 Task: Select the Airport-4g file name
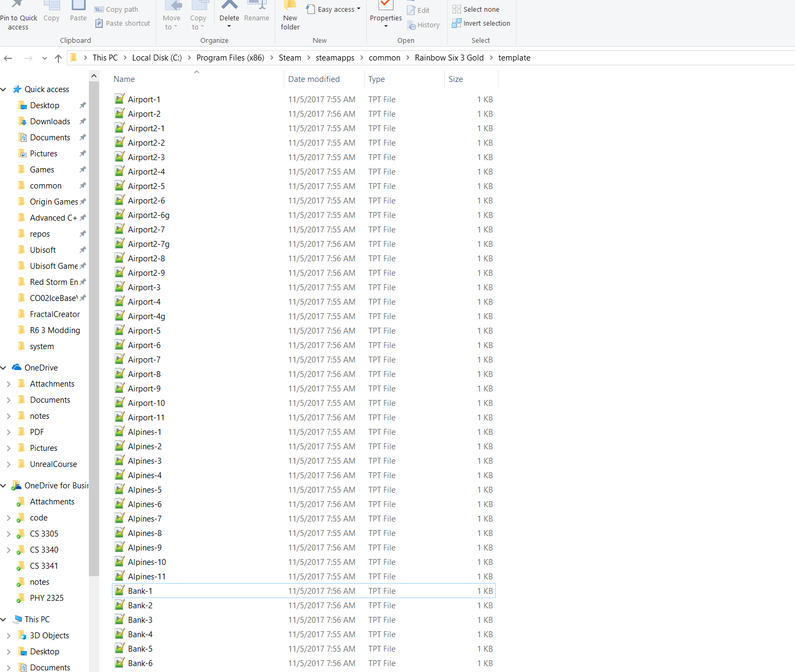[147, 316]
